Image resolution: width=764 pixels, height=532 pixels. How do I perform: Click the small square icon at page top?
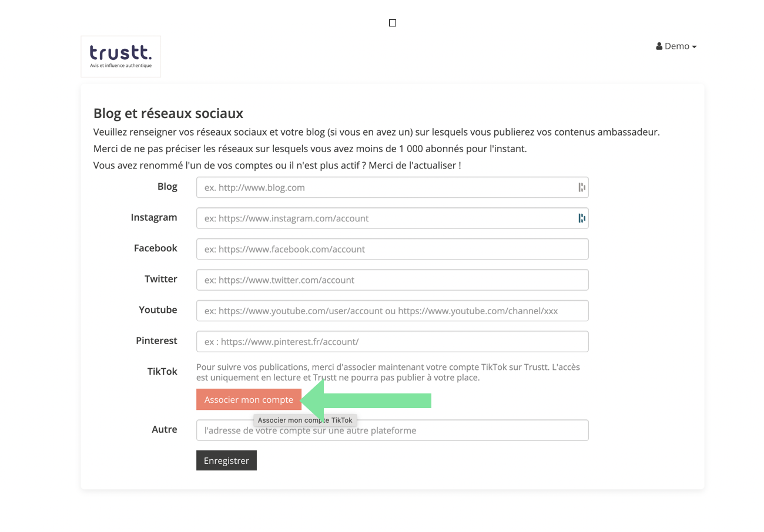tap(393, 23)
